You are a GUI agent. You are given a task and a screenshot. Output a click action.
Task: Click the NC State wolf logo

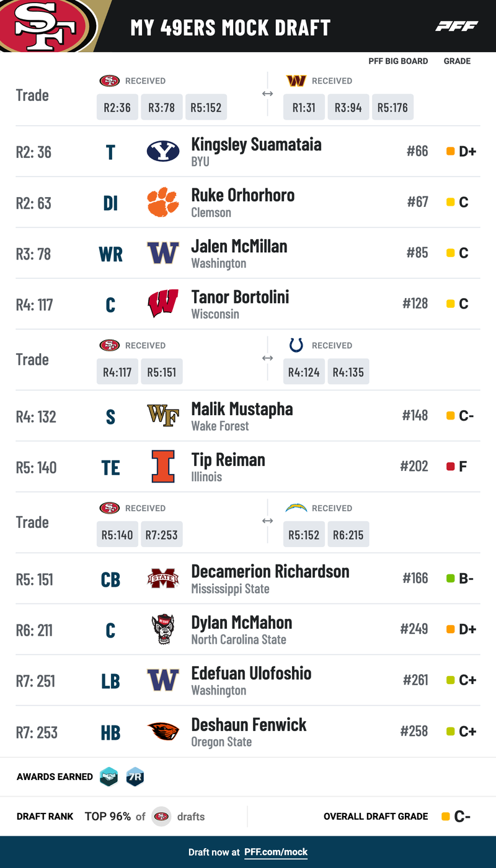(x=163, y=630)
